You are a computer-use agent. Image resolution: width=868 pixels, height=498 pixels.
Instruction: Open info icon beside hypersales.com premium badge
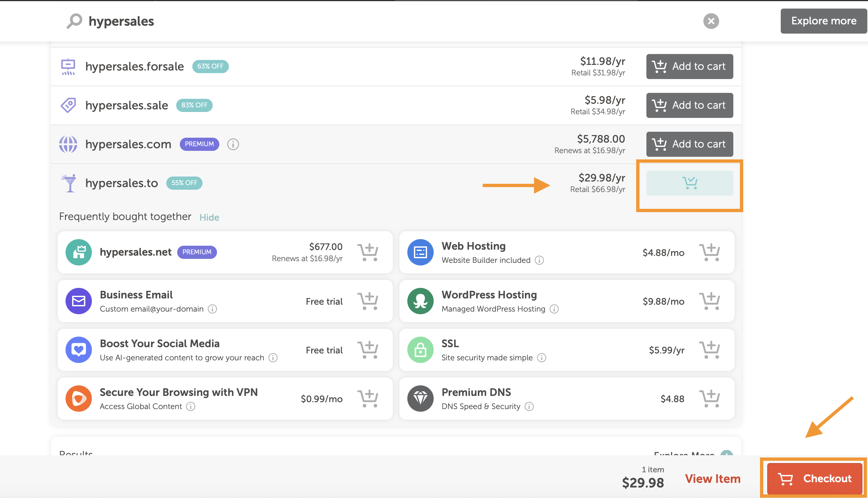point(233,144)
